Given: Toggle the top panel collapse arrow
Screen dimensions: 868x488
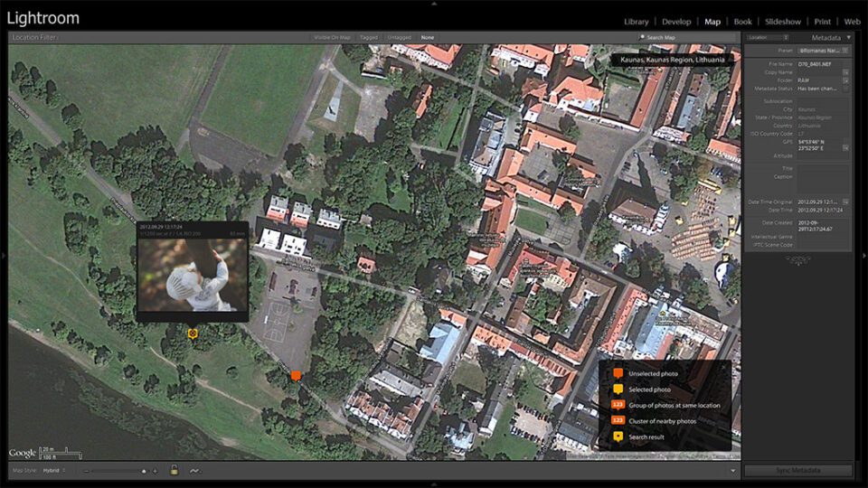Looking at the screenshot, I should point(434,4).
